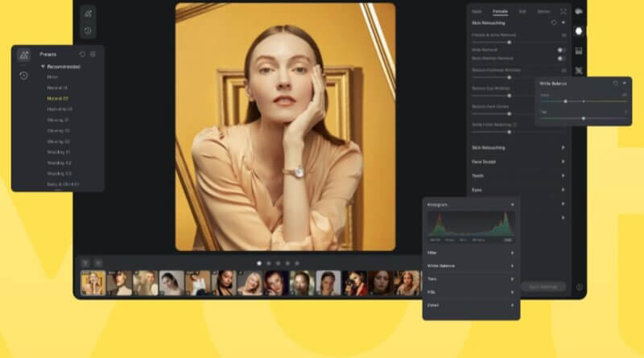Select the crop tool icon in the right strip
The image size is (644, 358).
579,71
